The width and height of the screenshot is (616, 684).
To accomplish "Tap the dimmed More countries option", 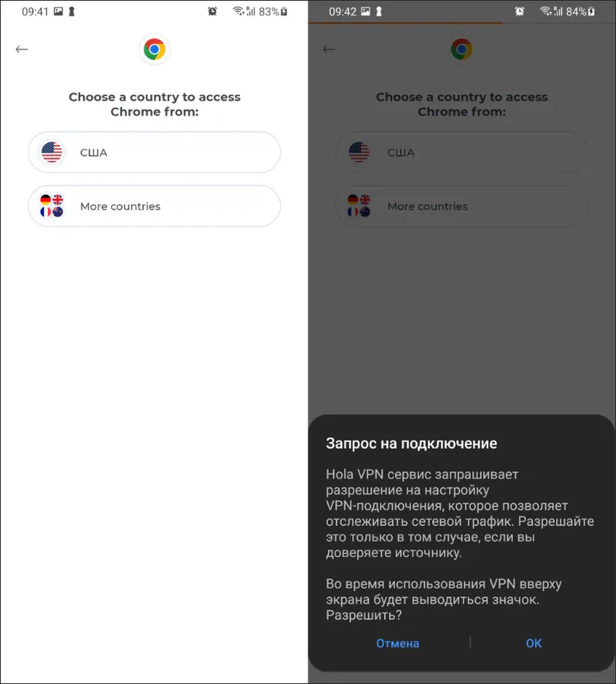I will [461, 206].
